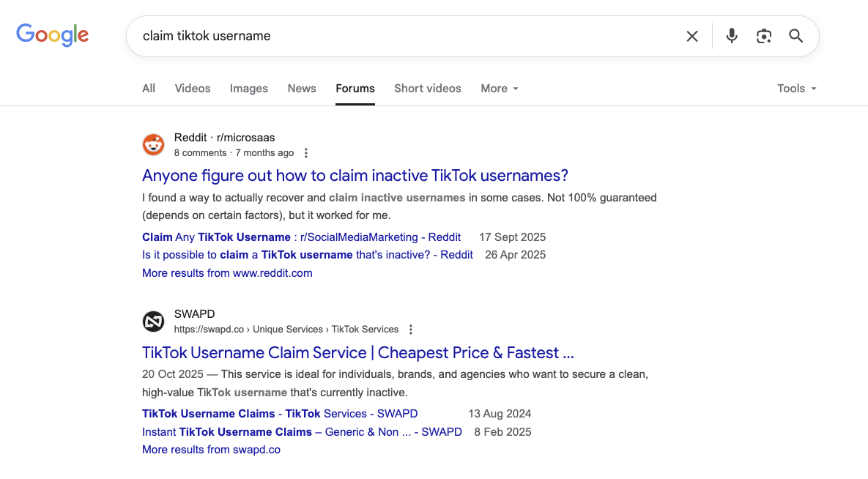Screen dimensions: 868x479
Task: Open 'Anyone figure out how to claim' result
Action: 355,176
